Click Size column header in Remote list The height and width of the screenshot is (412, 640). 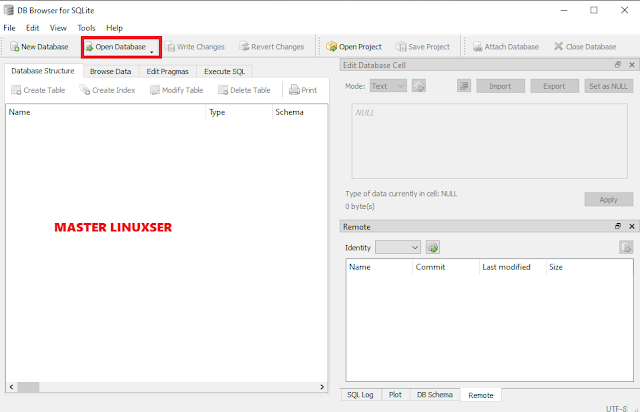589,267
